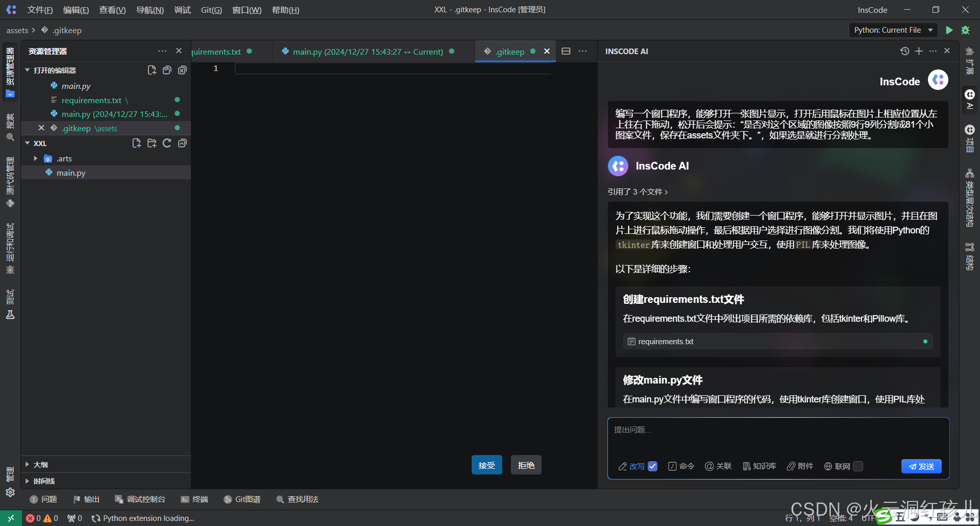Create new folder in XXL project
This screenshot has height=526, width=980.
(152, 143)
